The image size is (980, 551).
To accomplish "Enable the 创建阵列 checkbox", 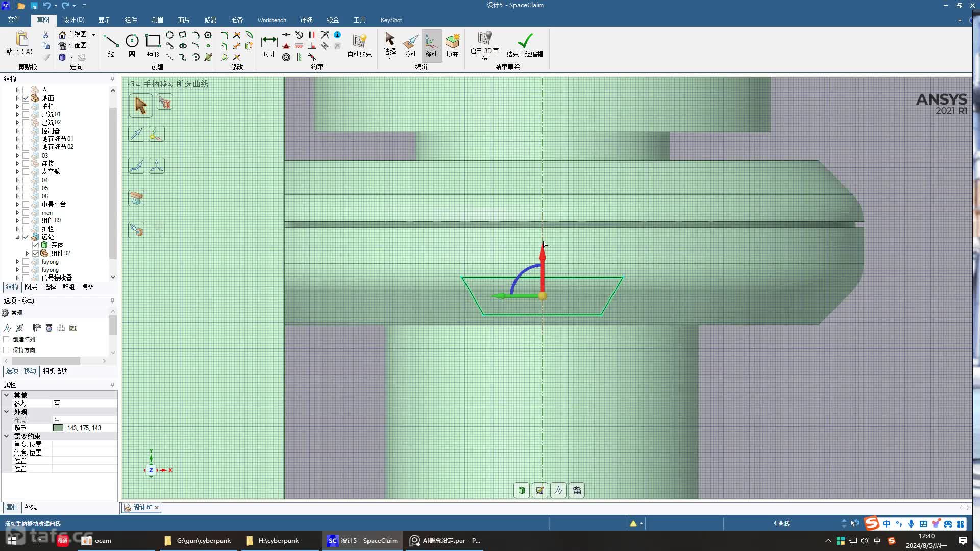I will 6,339.
